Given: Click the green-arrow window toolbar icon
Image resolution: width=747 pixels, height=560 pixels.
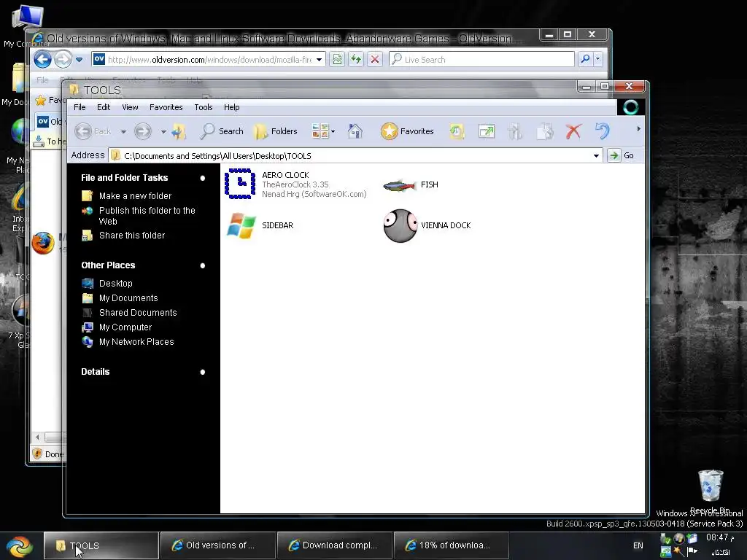Looking at the screenshot, I should tap(487, 131).
